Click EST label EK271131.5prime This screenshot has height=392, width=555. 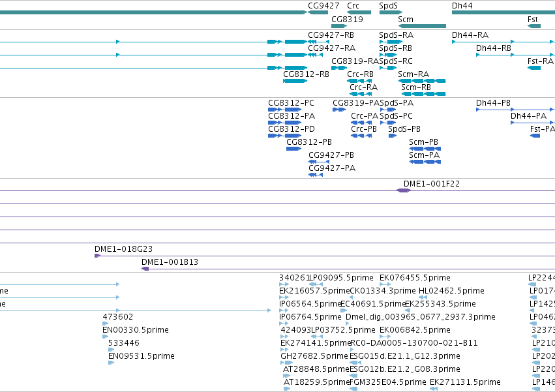[465, 382]
